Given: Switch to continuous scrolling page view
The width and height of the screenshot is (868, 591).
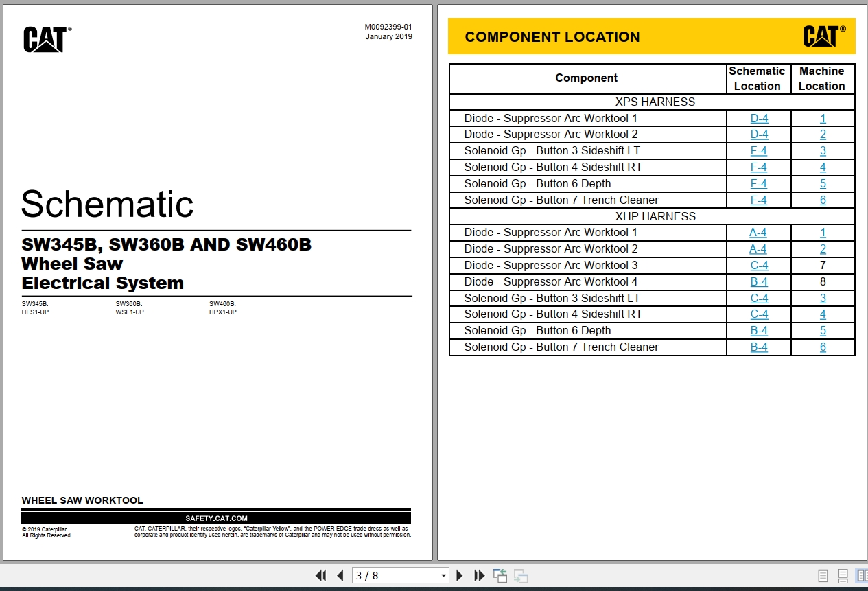Looking at the screenshot, I should (843, 576).
